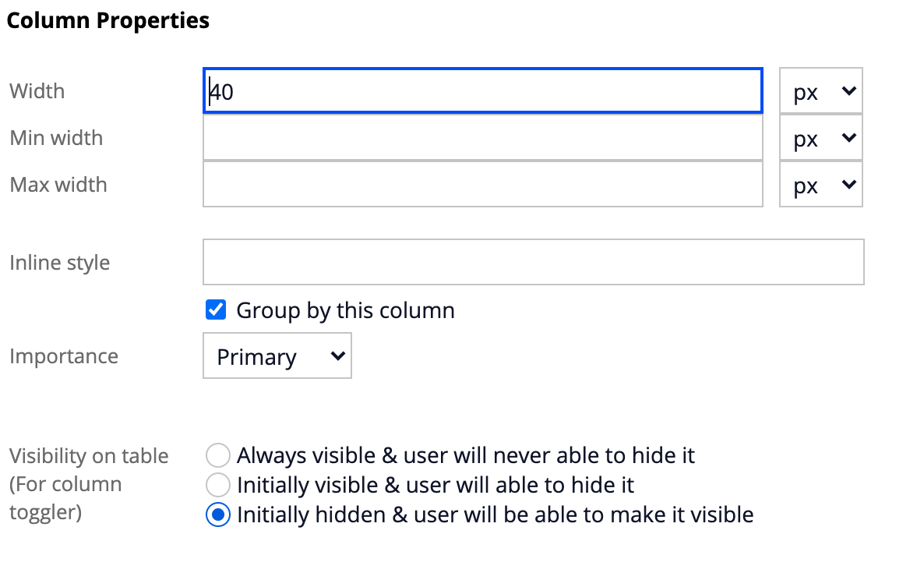Select Initially hidden radio option
The width and height of the screenshot is (924, 580).
click(219, 515)
